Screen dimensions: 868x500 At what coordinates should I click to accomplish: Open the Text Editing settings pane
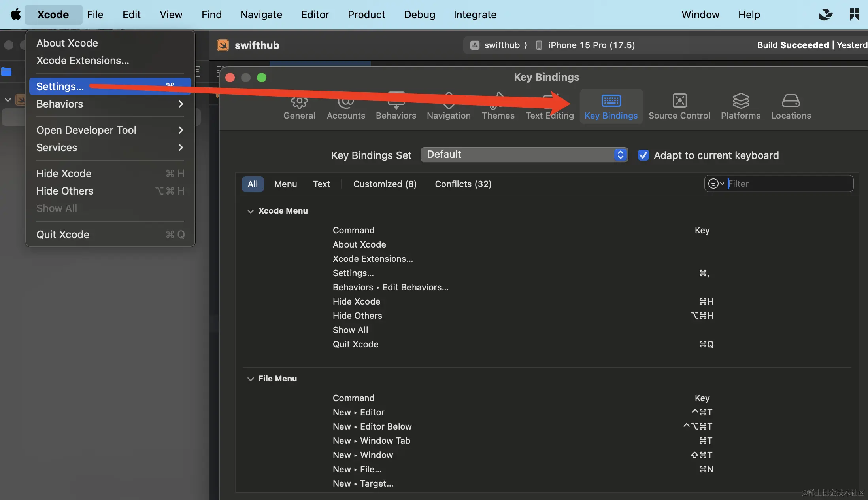click(x=549, y=107)
